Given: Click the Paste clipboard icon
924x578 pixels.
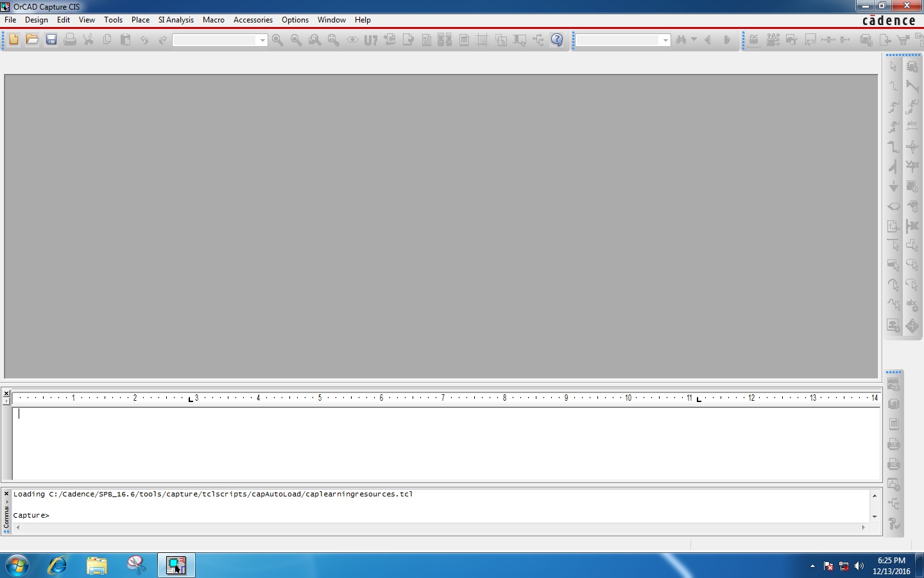Looking at the screenshot, I should [126, 40].
